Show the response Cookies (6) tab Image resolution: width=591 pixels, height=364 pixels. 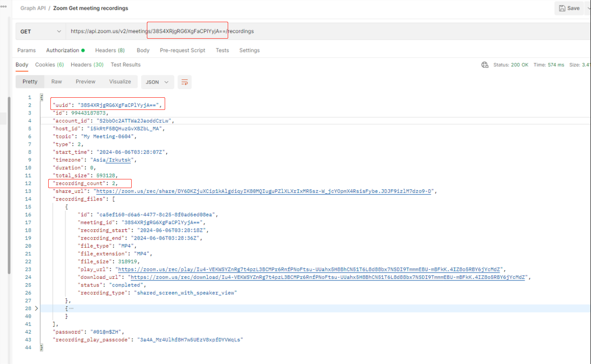pyautogui.click(x=50, y=65)
